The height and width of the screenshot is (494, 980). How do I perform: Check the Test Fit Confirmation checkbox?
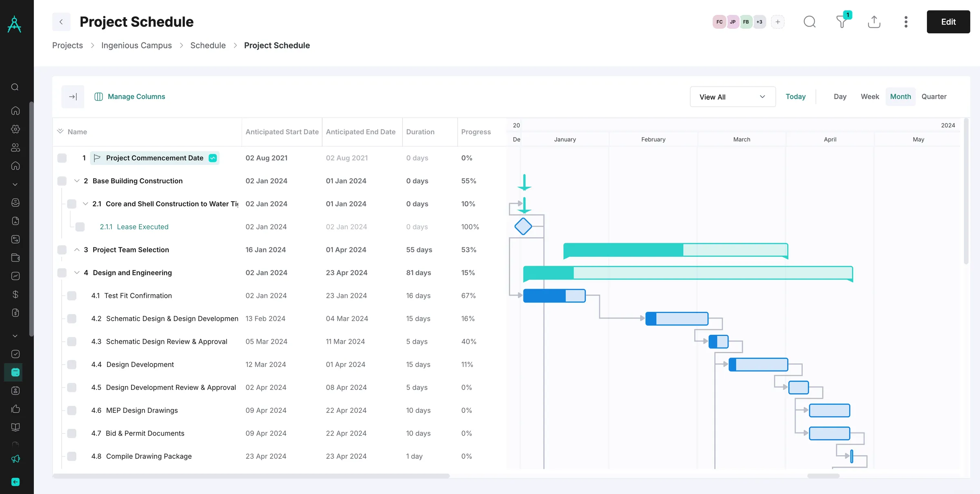[72, 296]
